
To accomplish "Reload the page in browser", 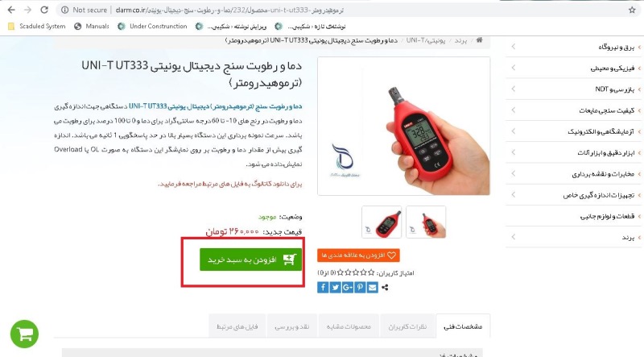I will 44,10.
